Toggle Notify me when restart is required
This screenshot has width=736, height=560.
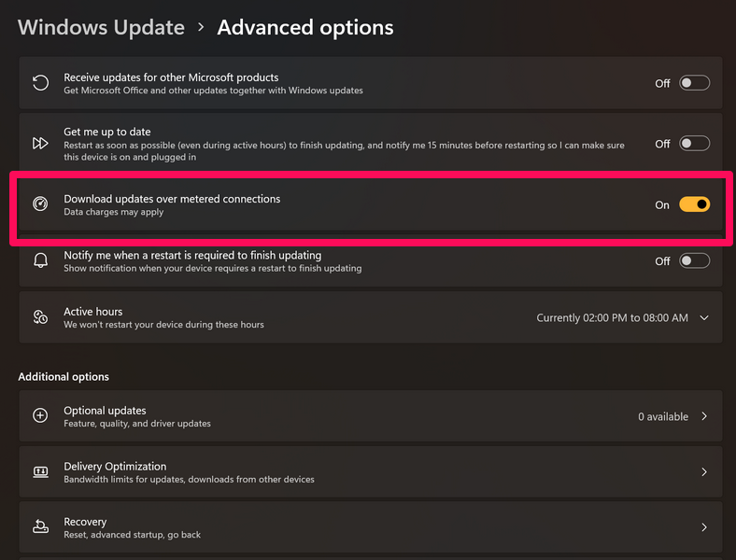point(694,261)
